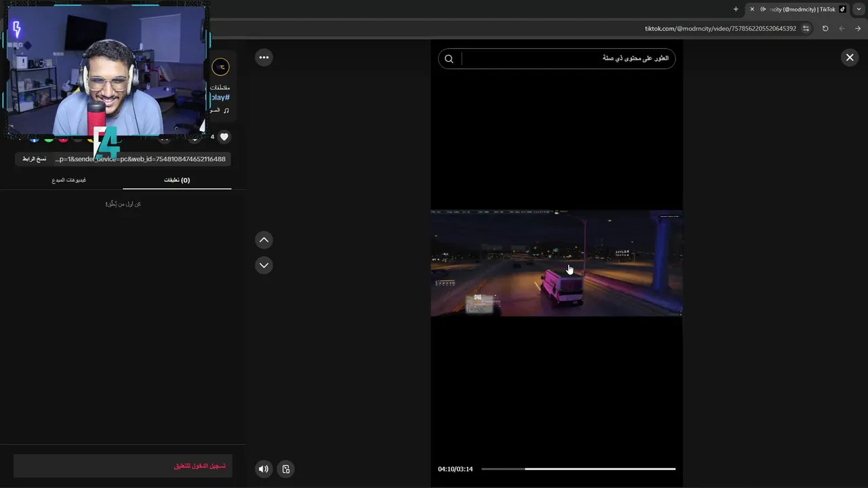Switch to the comments (0) tab
Viewport: 868px width, 488px height.
(x=177, y=180)
